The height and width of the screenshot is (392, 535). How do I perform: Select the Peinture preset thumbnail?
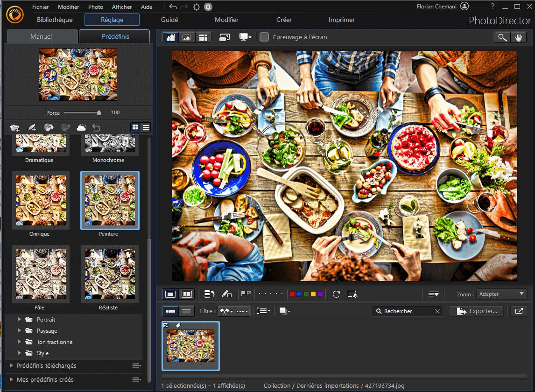point(109,201)
